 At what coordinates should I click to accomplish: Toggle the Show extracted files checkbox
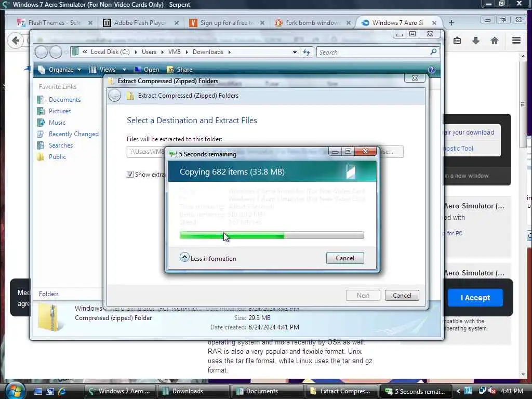pyautogui.click(x=130, y=175)
